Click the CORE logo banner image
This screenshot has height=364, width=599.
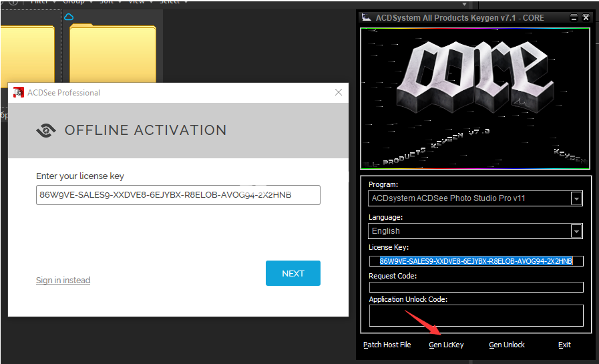[475, 99]
